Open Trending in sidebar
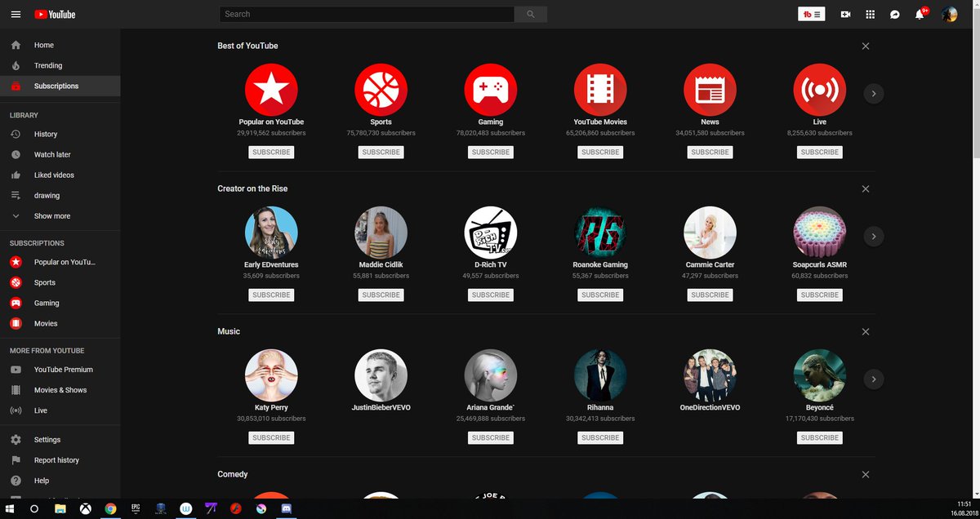Viewport: 980px width, 519px height. click(x=60, y=65)
